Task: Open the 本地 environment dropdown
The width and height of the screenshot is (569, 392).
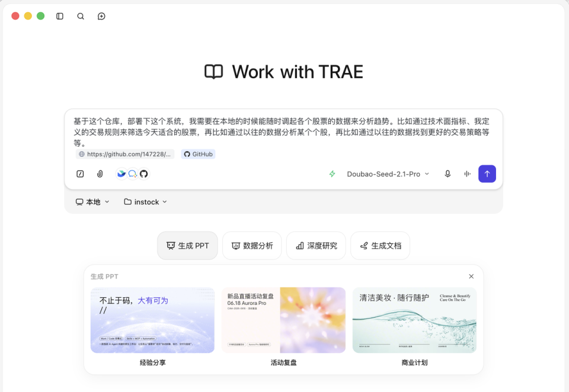Action: [92, 202]
